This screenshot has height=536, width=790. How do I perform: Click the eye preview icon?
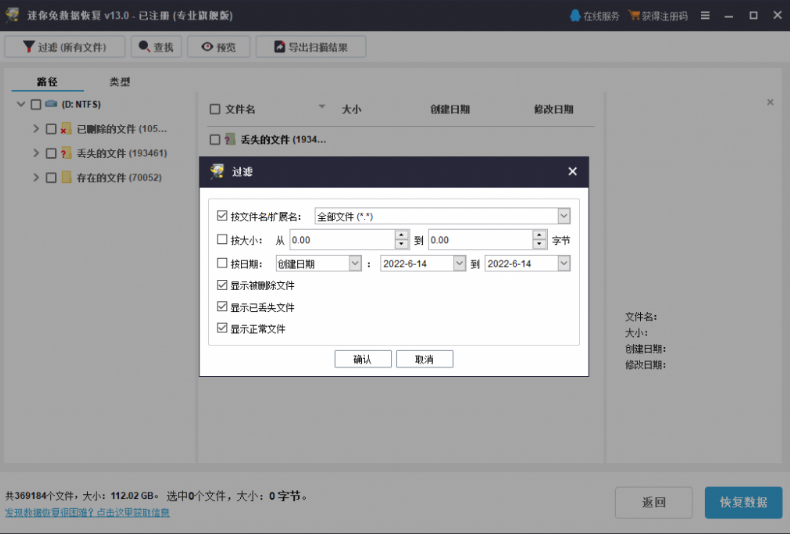pyautogui.click(x=207, y=47)
